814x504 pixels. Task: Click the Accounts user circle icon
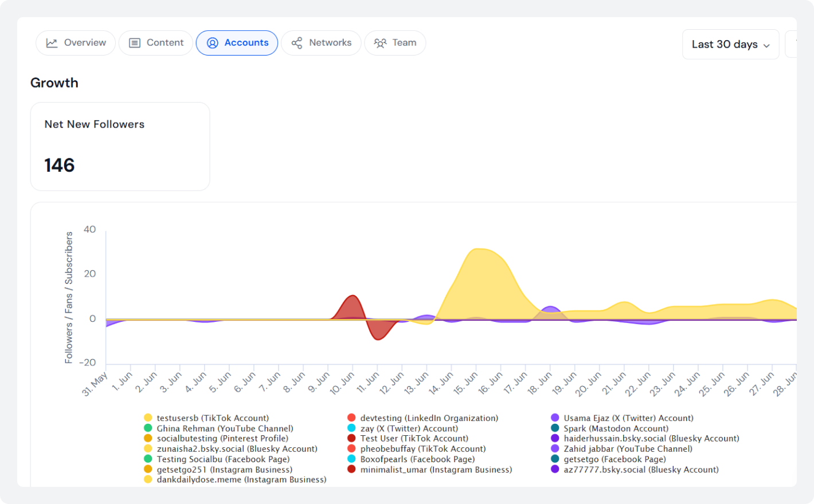pos(212,43)
